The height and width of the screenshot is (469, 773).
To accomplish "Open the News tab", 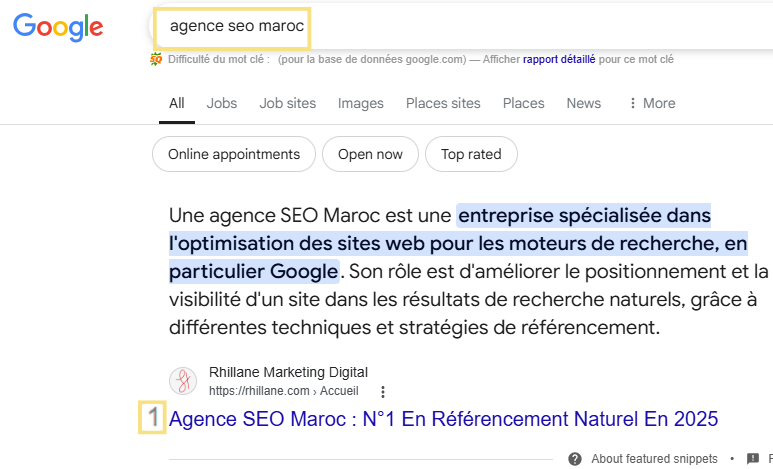I will click(x=584, y=103).
